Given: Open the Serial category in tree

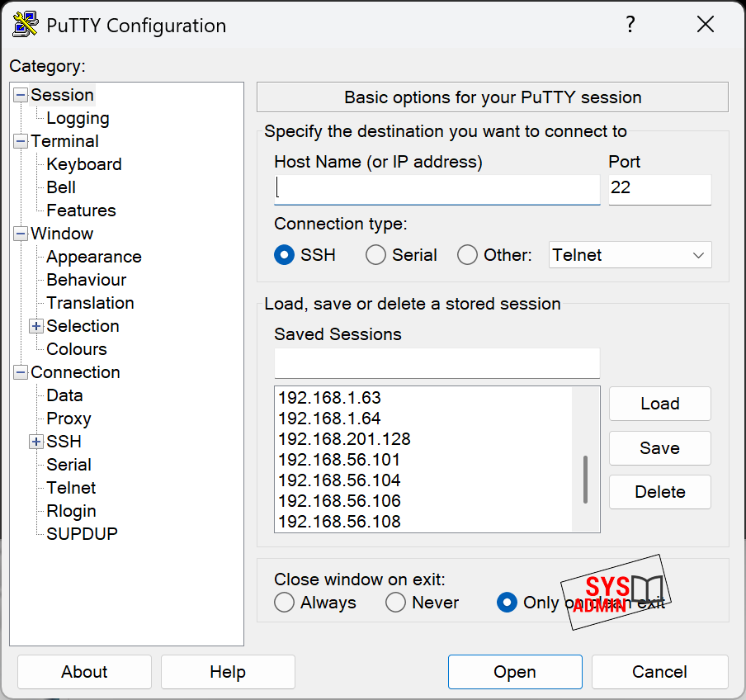Looking at the screenshot, I should click(69, 465).
